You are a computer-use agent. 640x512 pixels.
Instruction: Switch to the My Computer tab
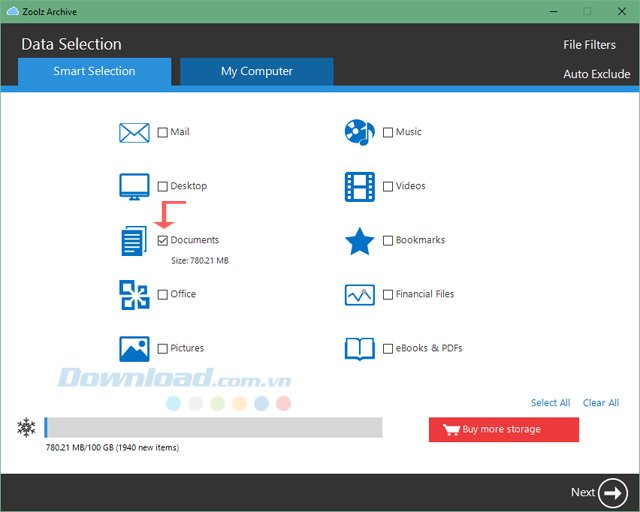[x=257, y=72]
